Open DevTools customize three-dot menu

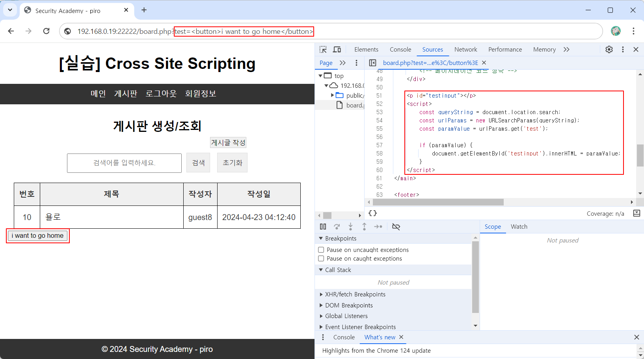click(623, 50)
